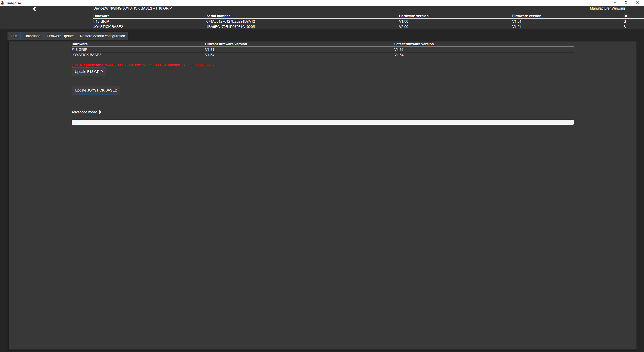644x352 pixels.
Task: Click the Current firmware version column header
Action: point(226,44)
